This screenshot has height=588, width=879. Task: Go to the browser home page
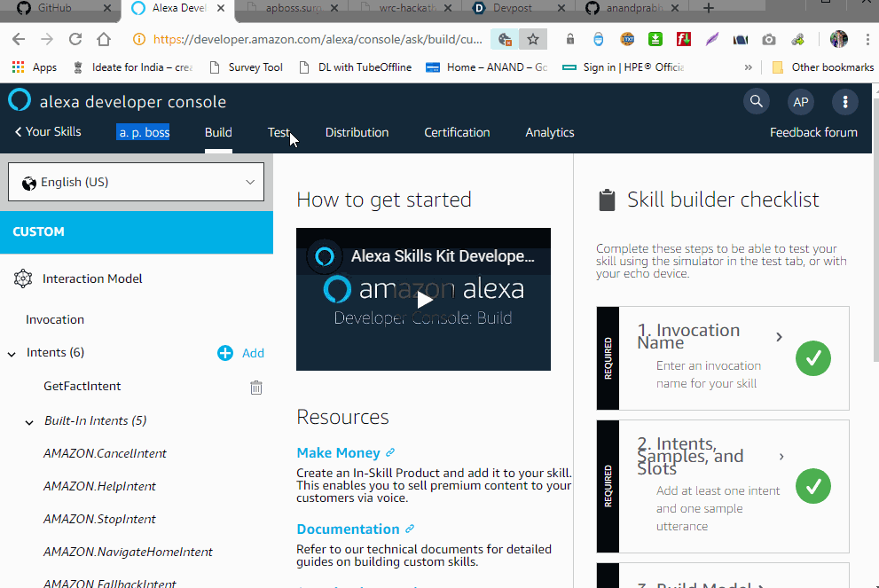104,39
